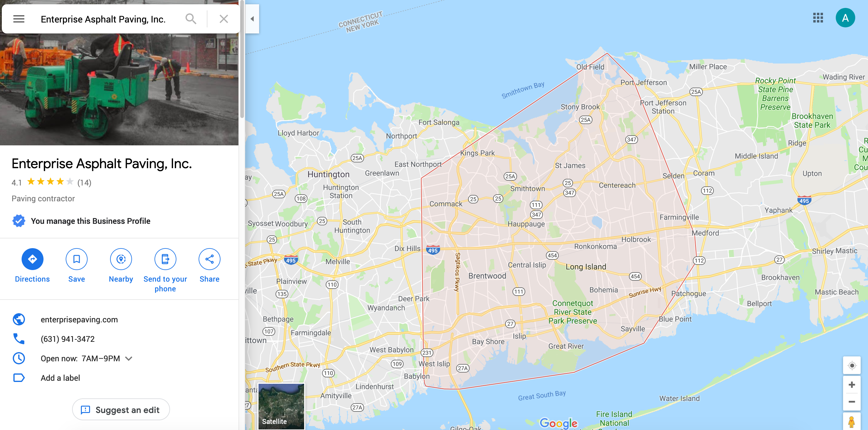Clear the search with the X icon
Viewport: 868px width, 430px height.
point(224,19)
